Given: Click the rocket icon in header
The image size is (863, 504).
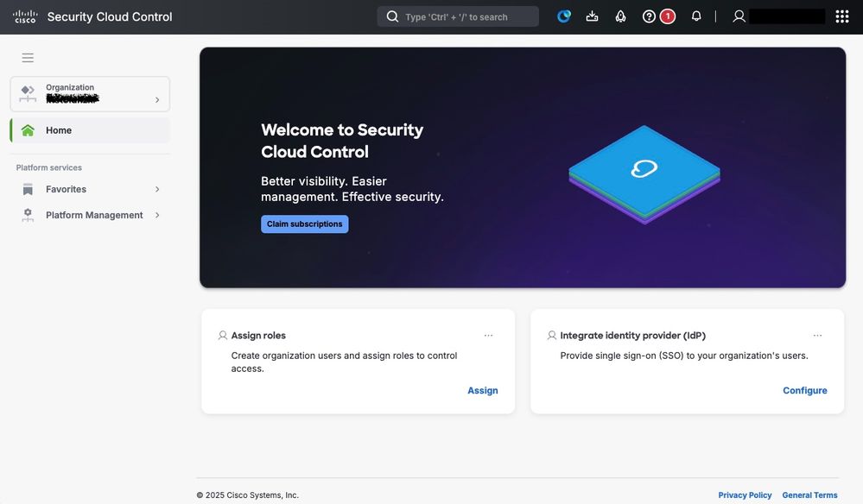Looking at the screenshot, I should point(620,16).
